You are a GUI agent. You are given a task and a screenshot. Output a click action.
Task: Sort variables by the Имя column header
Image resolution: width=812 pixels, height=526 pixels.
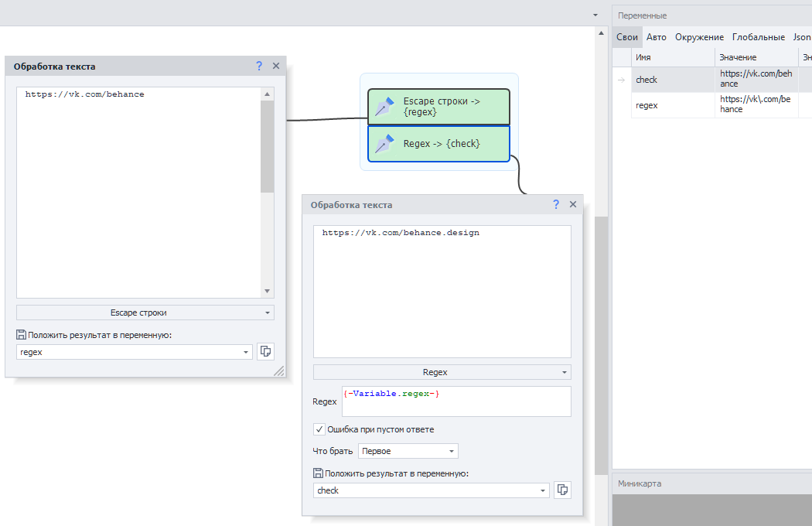point(672,57)
